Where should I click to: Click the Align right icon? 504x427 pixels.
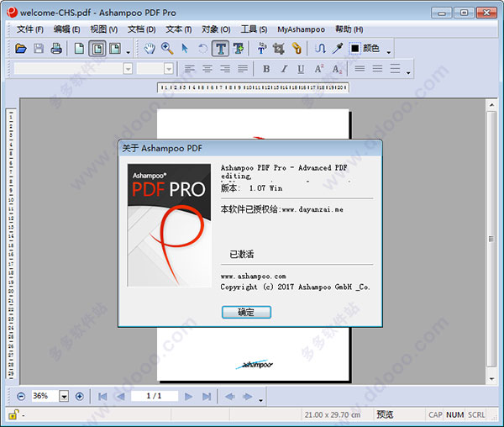[x=225, y=69]
